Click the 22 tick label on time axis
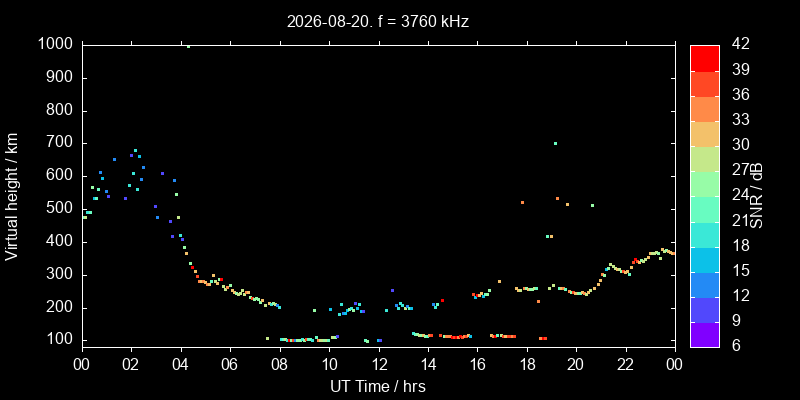Screen dimensions: 800x400 pos(626,364)
